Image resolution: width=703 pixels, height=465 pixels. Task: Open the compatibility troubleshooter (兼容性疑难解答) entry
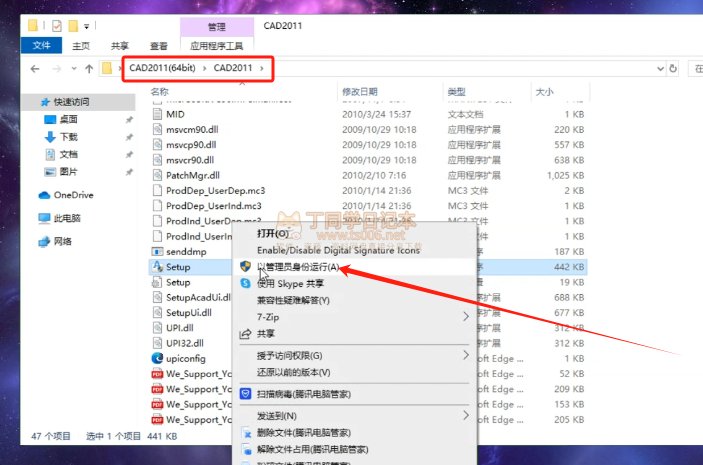pos(293,300)
